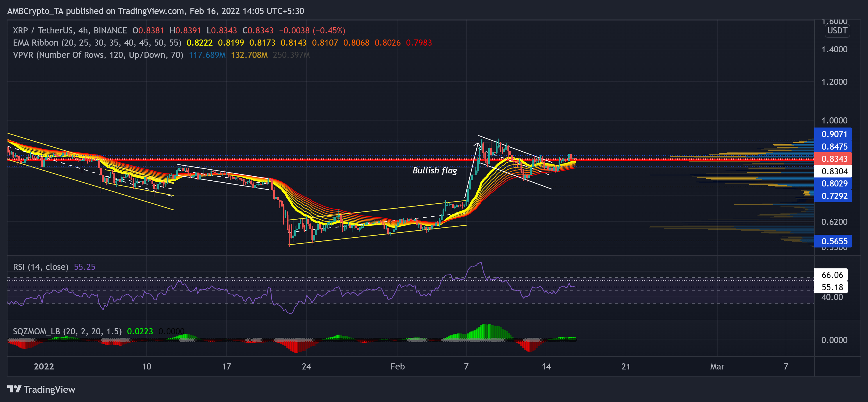This screenshot has width=868, height=402.
Task: Click the 'Mar' time axis label
Action: (x=717, y=367)
